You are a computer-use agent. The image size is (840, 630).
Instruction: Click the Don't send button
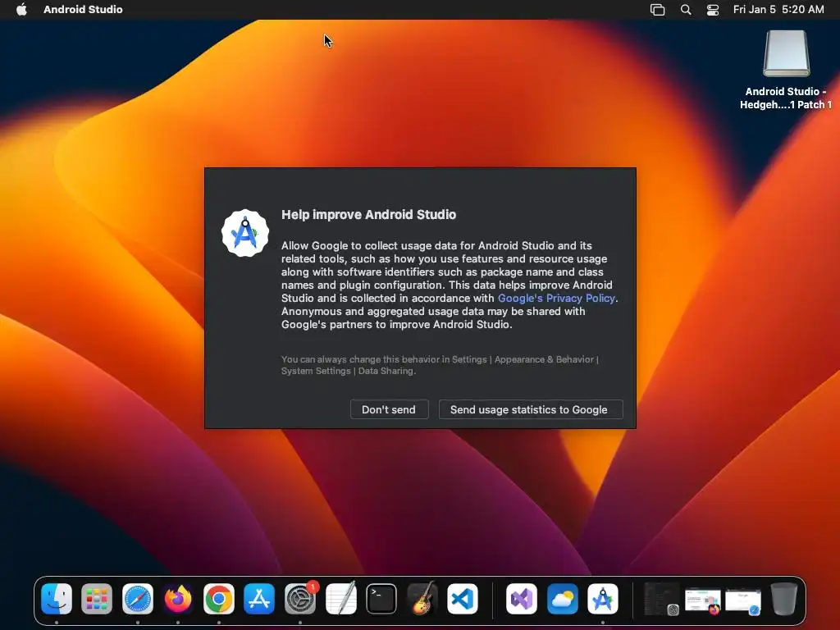(x=389, y=409)
